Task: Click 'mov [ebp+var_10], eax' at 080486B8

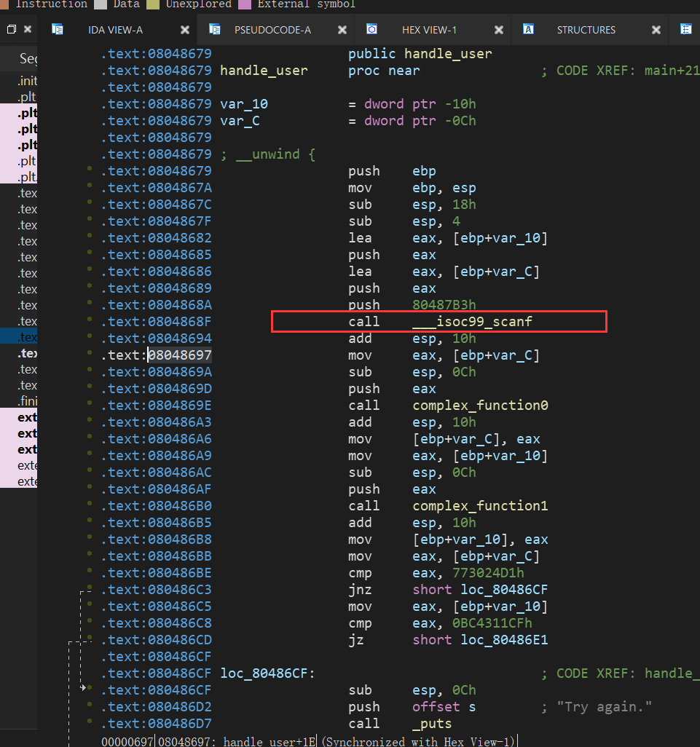Action: click(x=448, y=539)
